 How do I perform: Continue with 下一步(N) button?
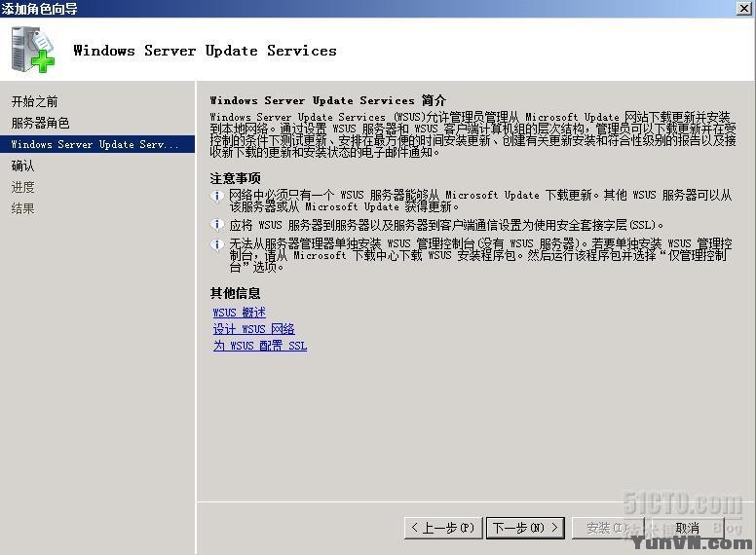pos(525,528)
